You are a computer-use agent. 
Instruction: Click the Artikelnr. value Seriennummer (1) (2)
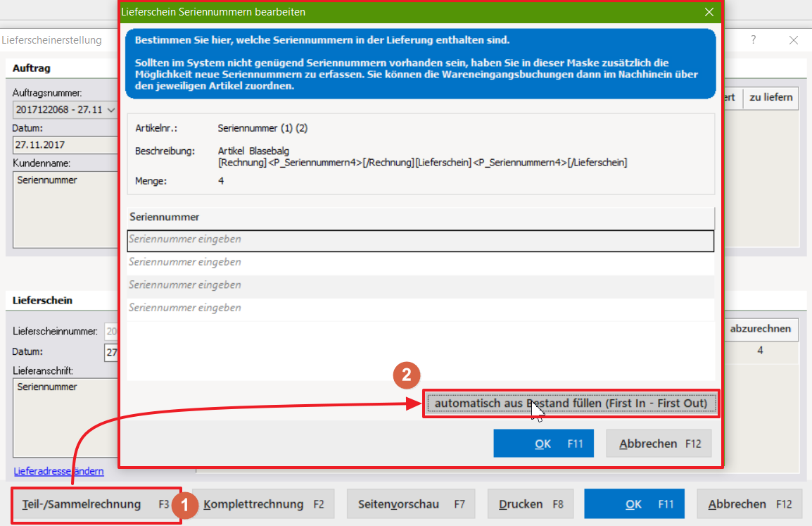(x=262, y=128)
